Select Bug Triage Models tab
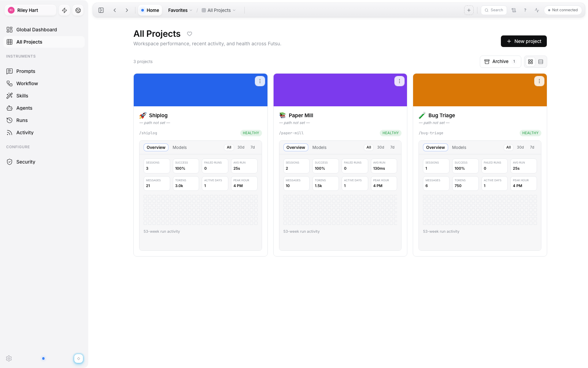 459,148
